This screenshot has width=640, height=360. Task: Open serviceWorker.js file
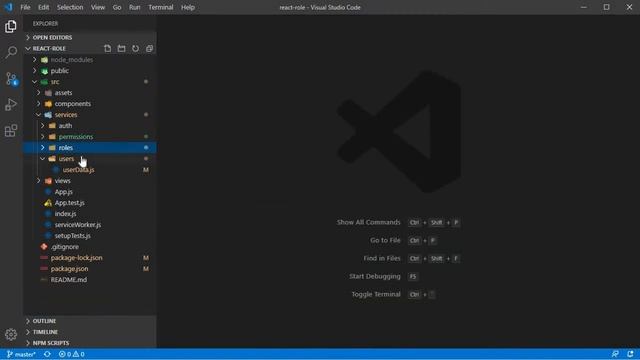(90, 225)
